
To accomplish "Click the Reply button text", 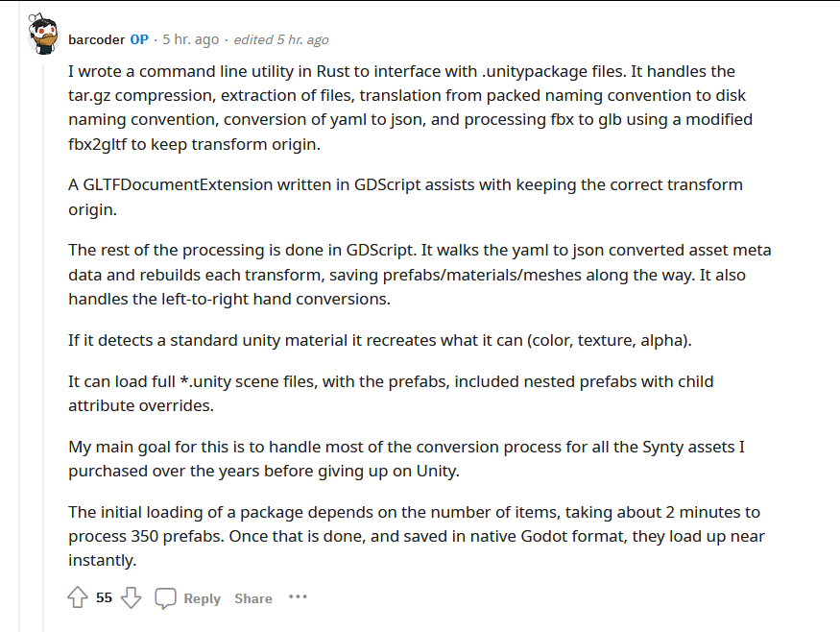I will point(202,598).
